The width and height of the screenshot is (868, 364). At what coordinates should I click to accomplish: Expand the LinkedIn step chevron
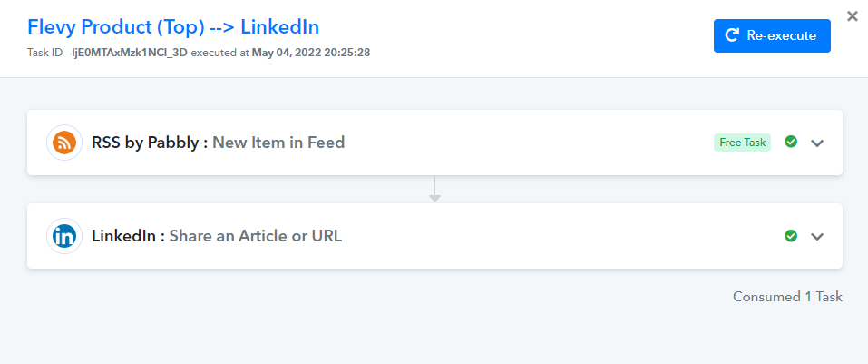tap(817, 237)
